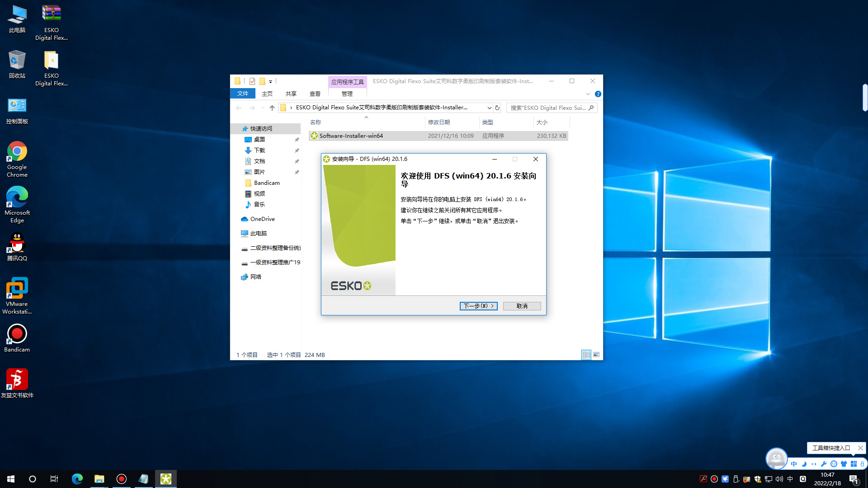Open the 主页 ribbon tab
The height and width of the screenshot is (488, 868).
coord(267,94)
